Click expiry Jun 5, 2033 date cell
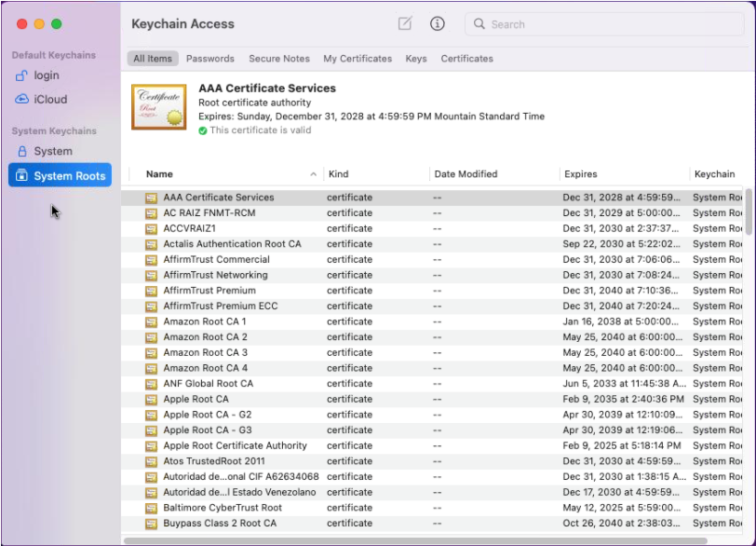756x546 pixels. [x=625, y=384]
